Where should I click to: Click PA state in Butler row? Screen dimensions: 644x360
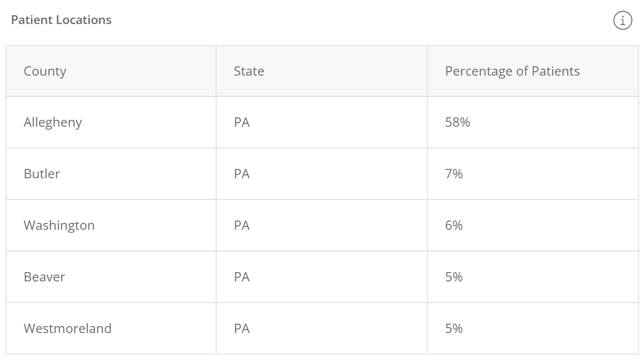[242, 174]
